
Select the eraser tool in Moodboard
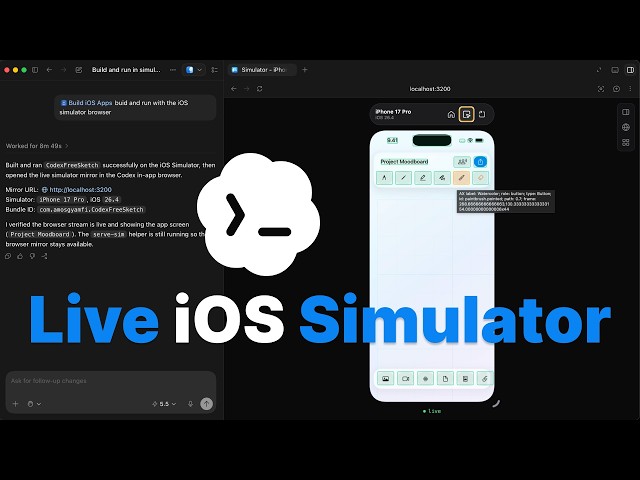click(x=480, y=178)
